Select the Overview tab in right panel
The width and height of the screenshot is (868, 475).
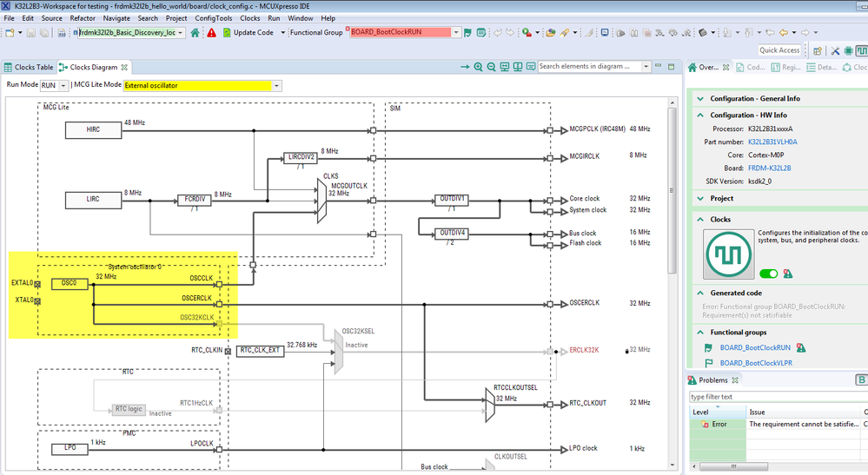(708, 68)
